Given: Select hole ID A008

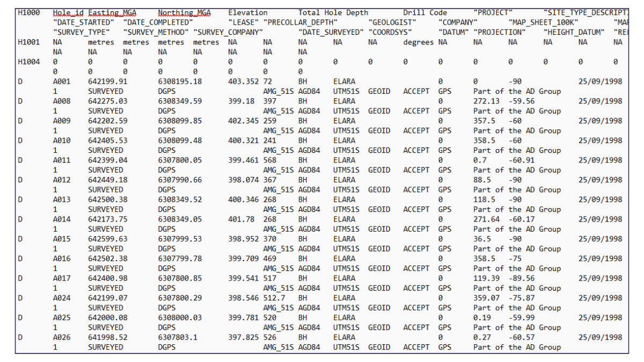Looking at the screenshot, I should coord(62,101).
